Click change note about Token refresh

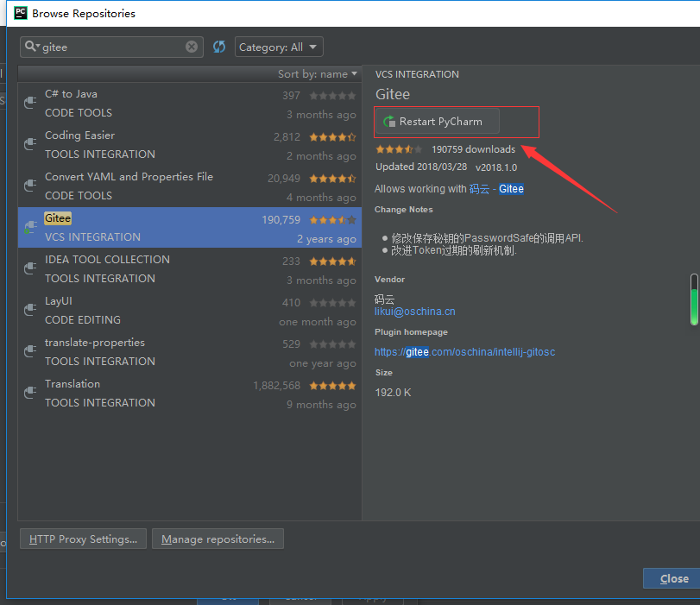tap(453, 250)
